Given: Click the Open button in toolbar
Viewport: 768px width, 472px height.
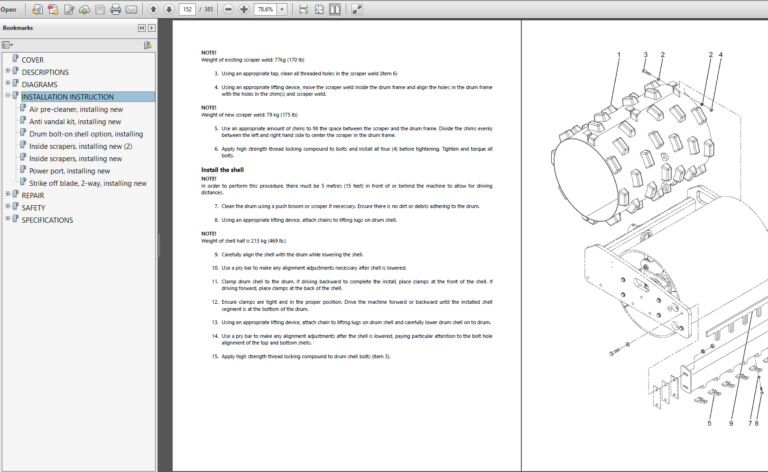Looking at the screenshot, I should pyautogui.click(x=8, y=9).
